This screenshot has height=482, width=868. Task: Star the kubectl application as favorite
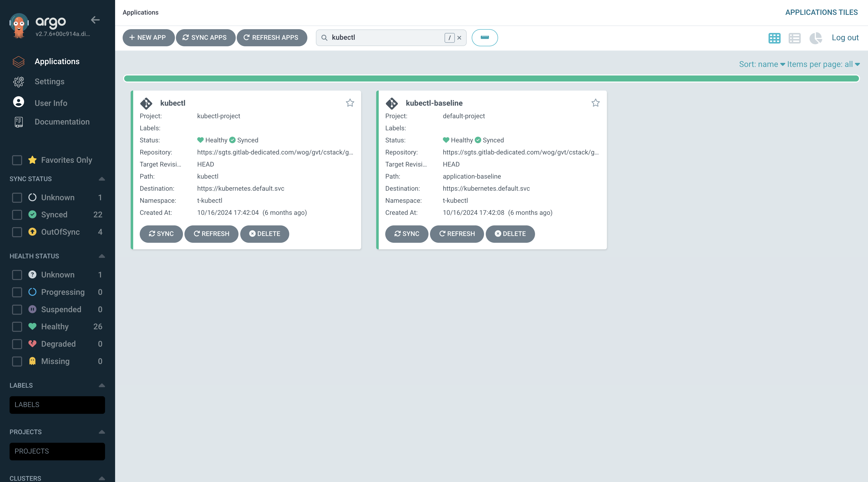pos(350,103)
